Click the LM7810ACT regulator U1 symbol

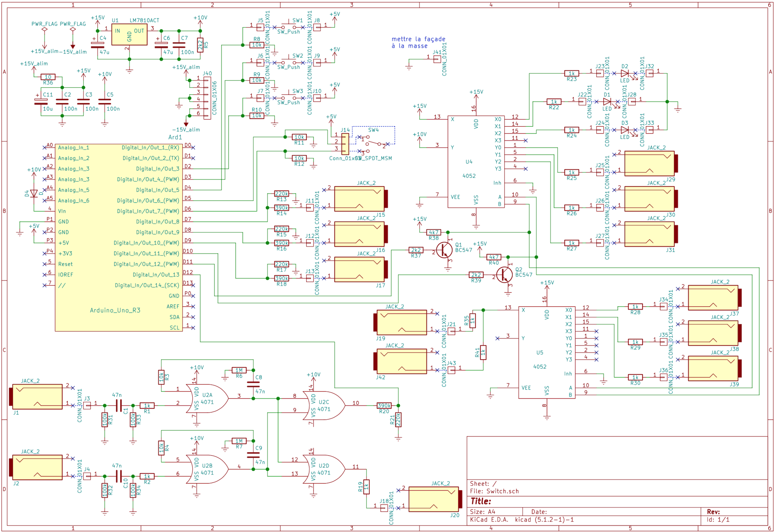pyautogui.click(x=129, y=34)
